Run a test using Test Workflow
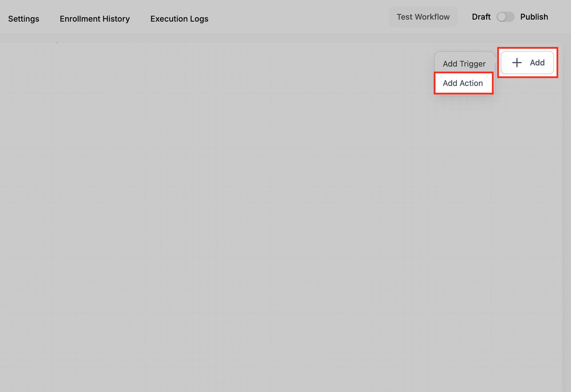 point(423,17)
